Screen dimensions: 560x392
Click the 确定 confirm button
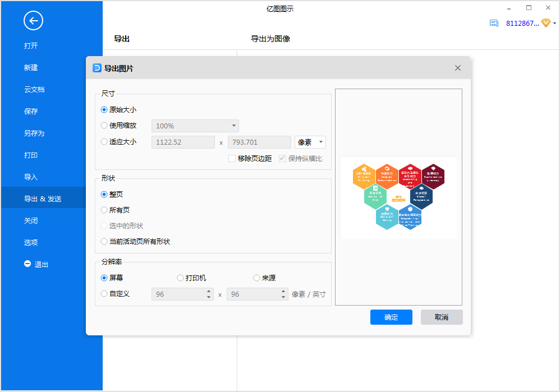tap(391, 317)
